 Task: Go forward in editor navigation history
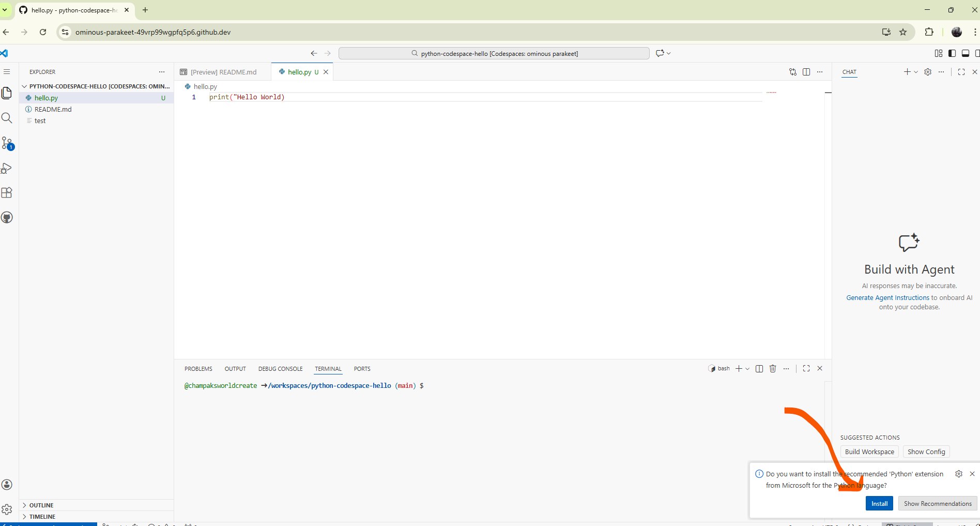coord(327,53)
